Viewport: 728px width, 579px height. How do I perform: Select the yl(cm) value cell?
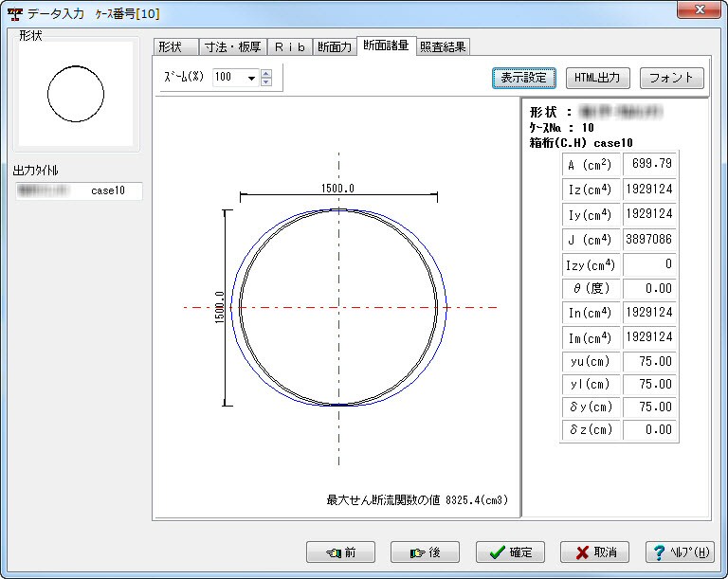(x=649, y=384)
